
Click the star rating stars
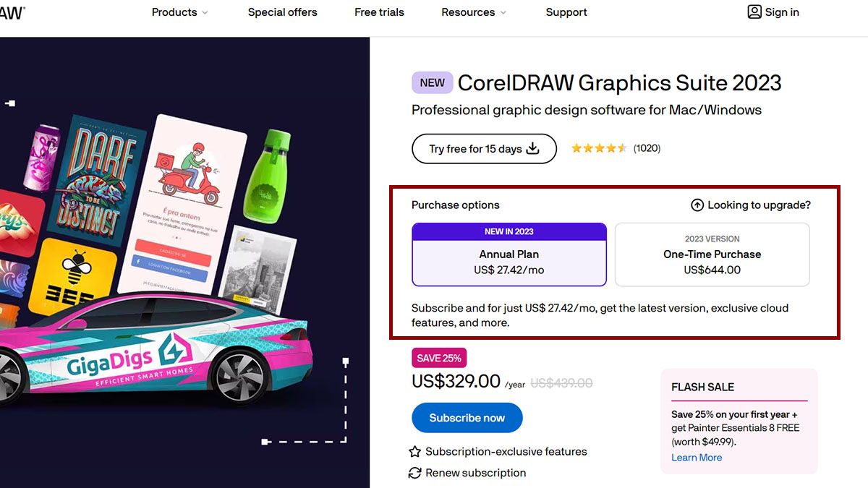(599, 147)
